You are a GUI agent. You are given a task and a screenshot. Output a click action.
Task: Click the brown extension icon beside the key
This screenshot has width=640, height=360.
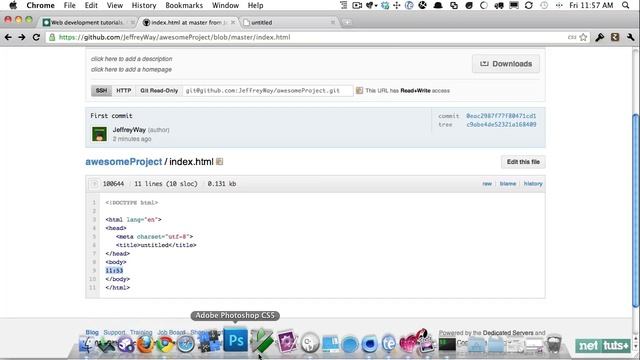tap(615, 37)
